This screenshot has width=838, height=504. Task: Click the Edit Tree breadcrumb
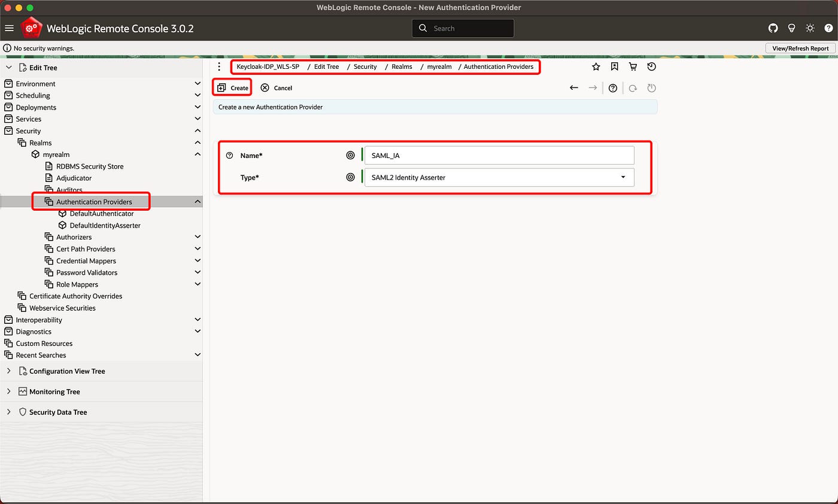click(326, 66)
